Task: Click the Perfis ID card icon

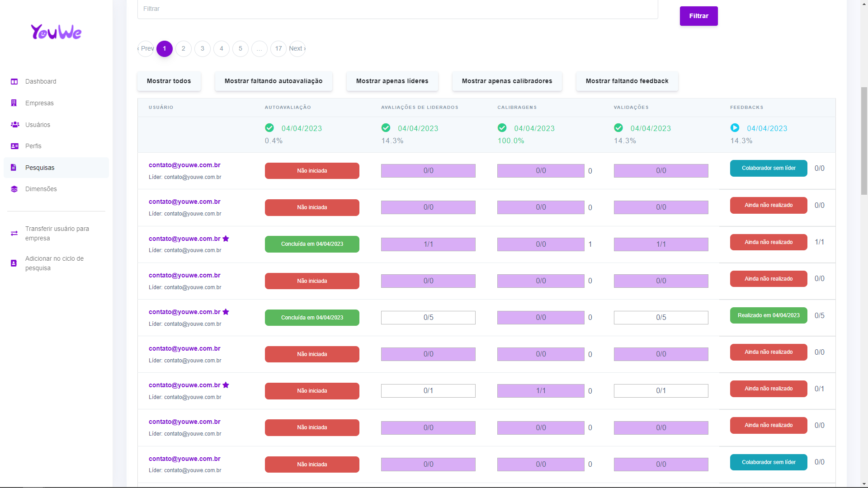Action: click(14, 146)
